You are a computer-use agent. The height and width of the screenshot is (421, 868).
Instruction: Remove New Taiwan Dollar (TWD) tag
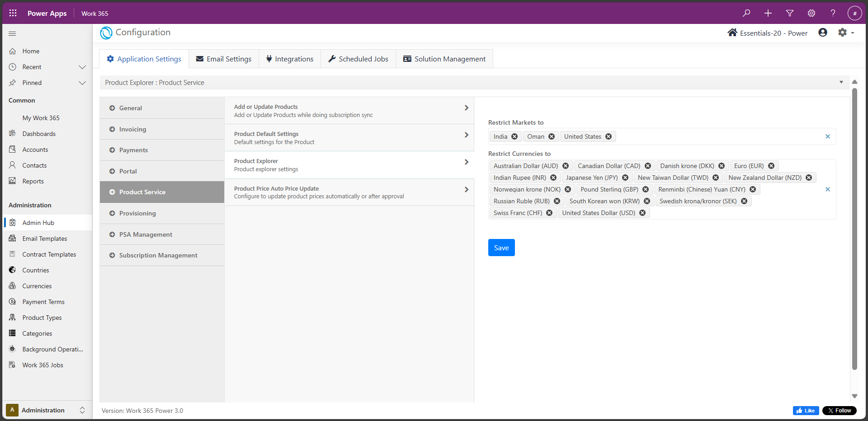[x=716, y=178]
